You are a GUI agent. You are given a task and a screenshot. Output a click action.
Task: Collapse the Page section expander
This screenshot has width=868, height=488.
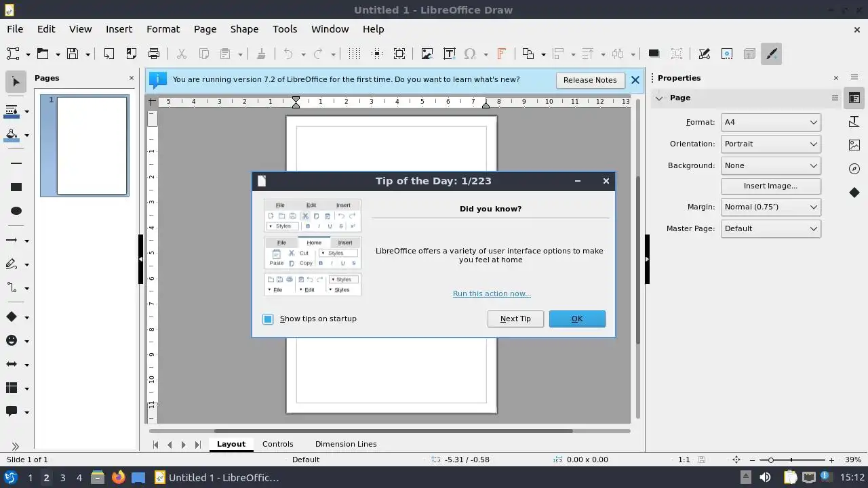tap(659, 98)
